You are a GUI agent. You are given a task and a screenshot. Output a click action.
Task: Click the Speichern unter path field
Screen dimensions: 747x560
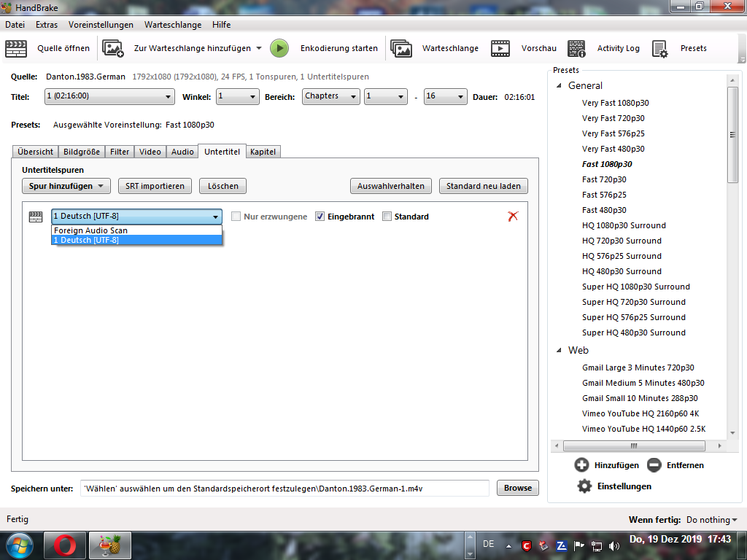click(285, 489)
